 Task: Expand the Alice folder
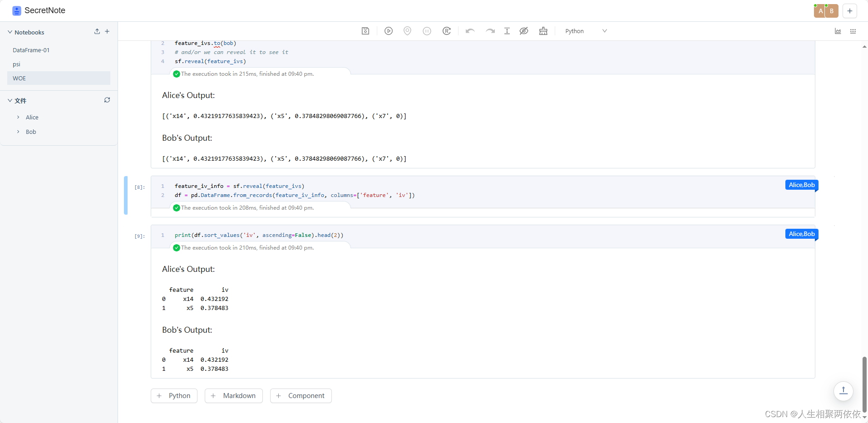pyautogui.click(x=18, y=117)
